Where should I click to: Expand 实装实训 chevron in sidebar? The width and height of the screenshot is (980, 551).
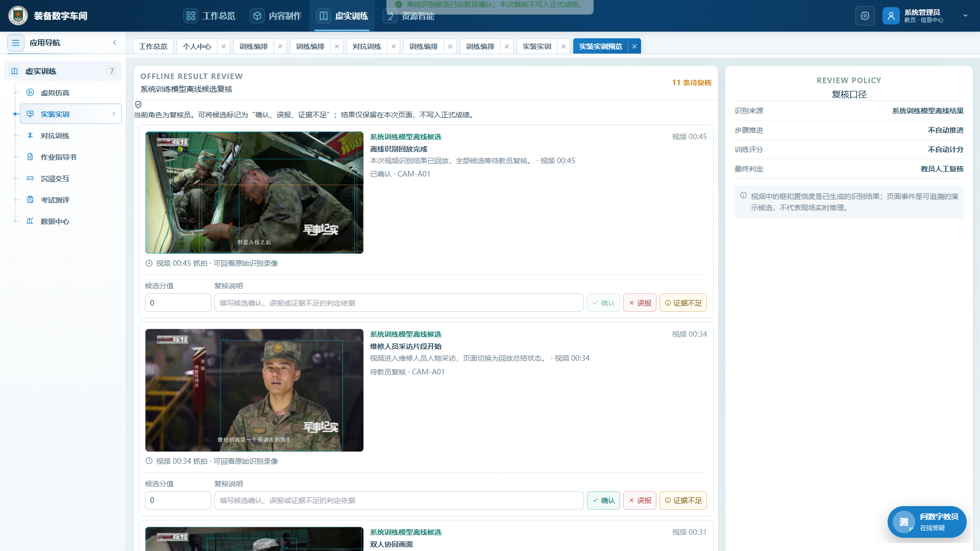pyautogui.click(x=114, y=114)
